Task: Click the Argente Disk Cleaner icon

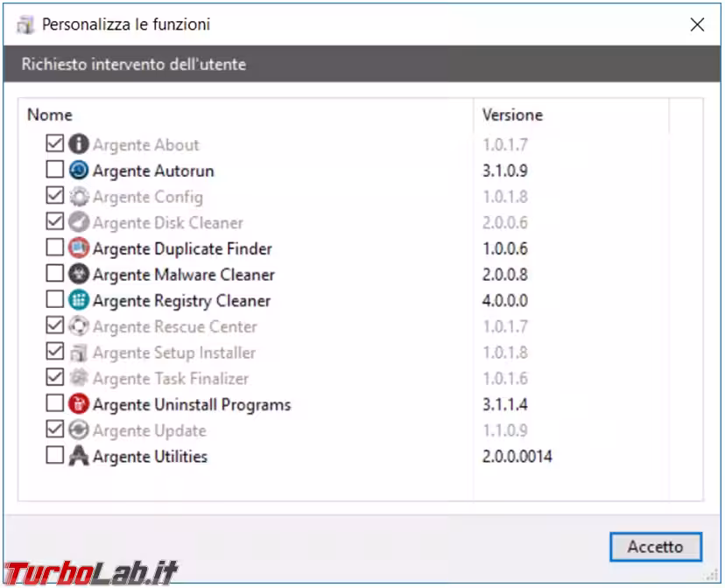Action: [79, 222]
